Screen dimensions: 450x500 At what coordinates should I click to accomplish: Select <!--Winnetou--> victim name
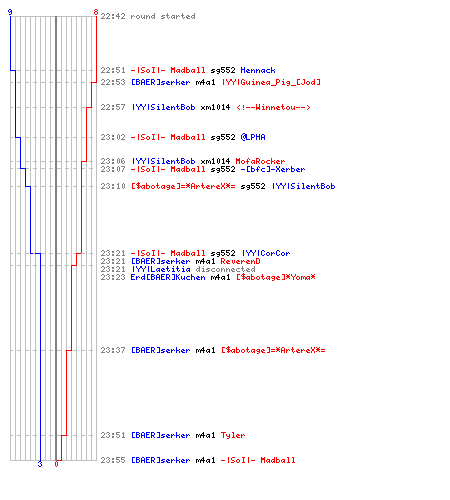point(273,107)
